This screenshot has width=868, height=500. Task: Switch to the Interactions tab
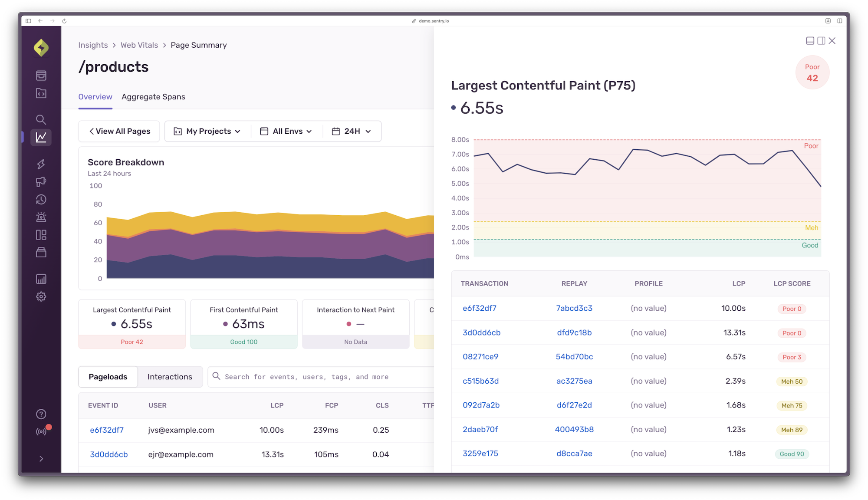point(170,377)
